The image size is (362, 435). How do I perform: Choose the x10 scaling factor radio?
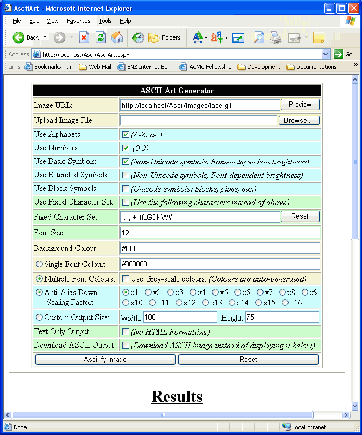[125, 303]
